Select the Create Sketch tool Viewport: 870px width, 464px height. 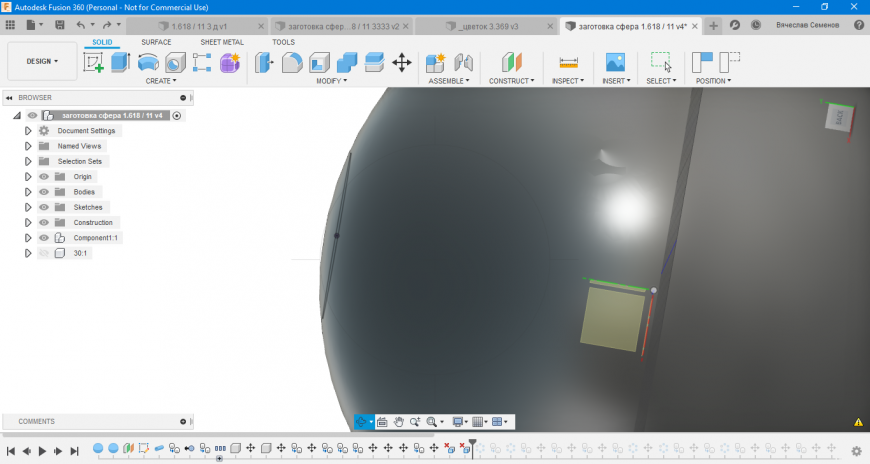(x=94, y=62)
